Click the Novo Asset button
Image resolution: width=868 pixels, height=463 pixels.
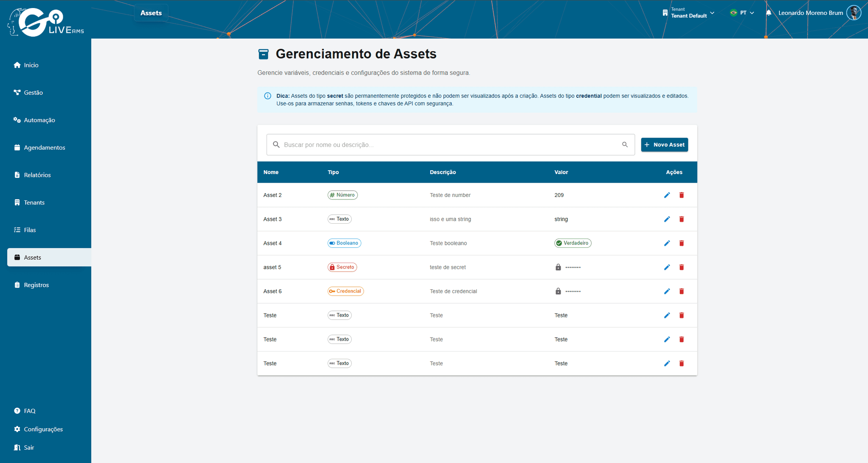point(664,145)
